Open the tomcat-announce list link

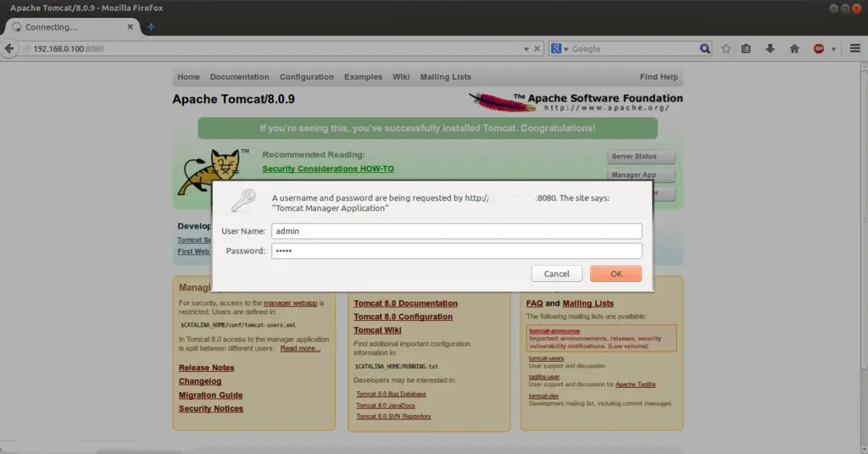click(x=554, y=330)
